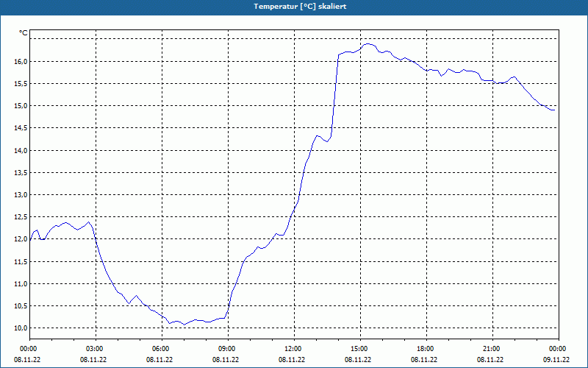The width and height of the screenshot is (588, 368).
Task: Click the "12,0" y-axis label
Action: point(21,239)
